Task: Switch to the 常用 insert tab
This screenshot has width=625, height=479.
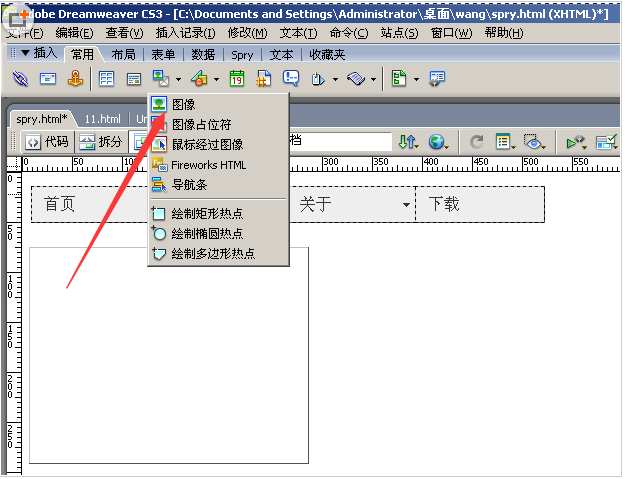Action: point(82,54)
